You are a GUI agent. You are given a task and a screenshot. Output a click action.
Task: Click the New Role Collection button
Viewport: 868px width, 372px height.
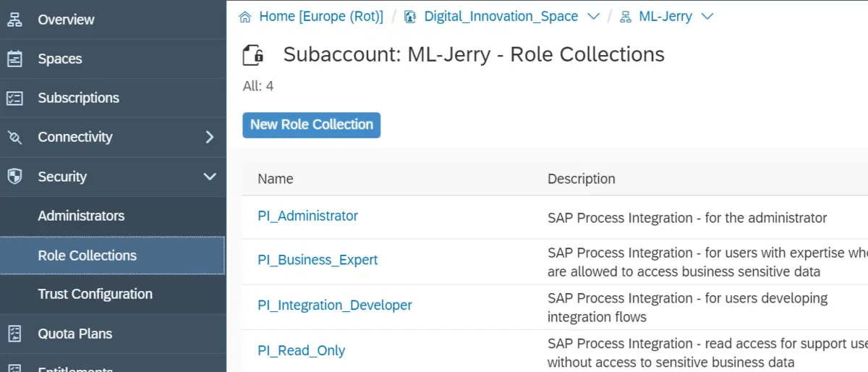point(311,124)
